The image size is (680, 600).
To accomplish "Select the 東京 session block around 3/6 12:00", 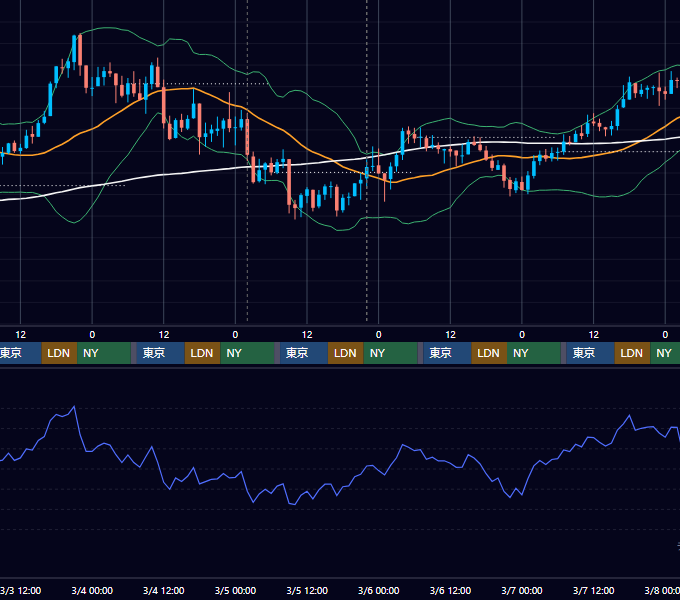I will pyautogui.click(x=447, y=353).
